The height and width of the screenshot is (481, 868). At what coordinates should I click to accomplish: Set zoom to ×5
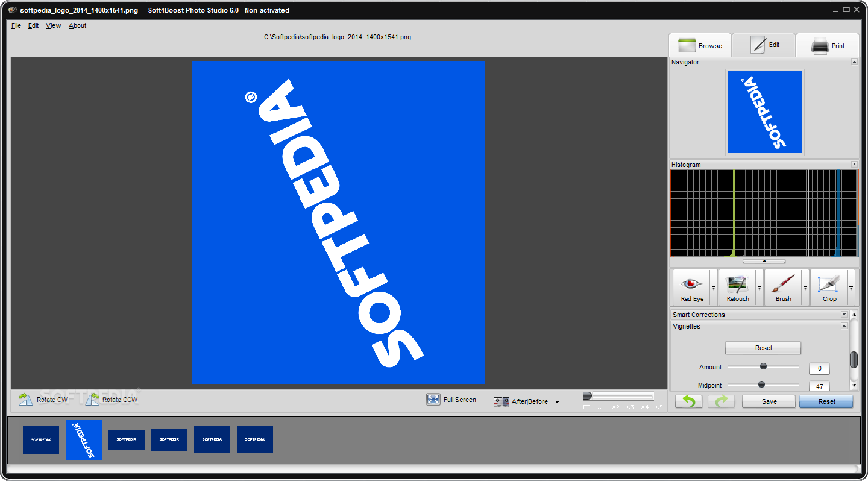(x=659, y=407)
